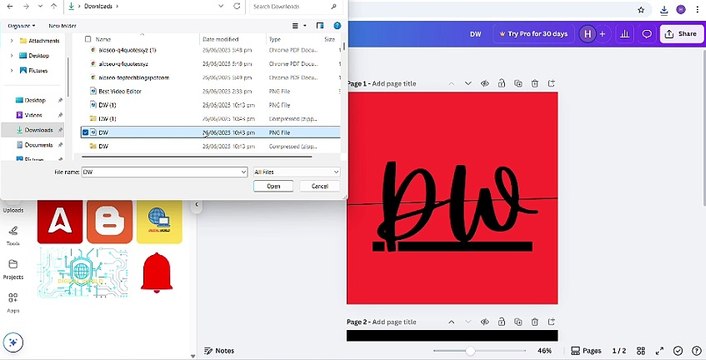Viewport: 706px width, 360px height.
Task: Open pinned Videos quick access item
Action: coord(33,115)
